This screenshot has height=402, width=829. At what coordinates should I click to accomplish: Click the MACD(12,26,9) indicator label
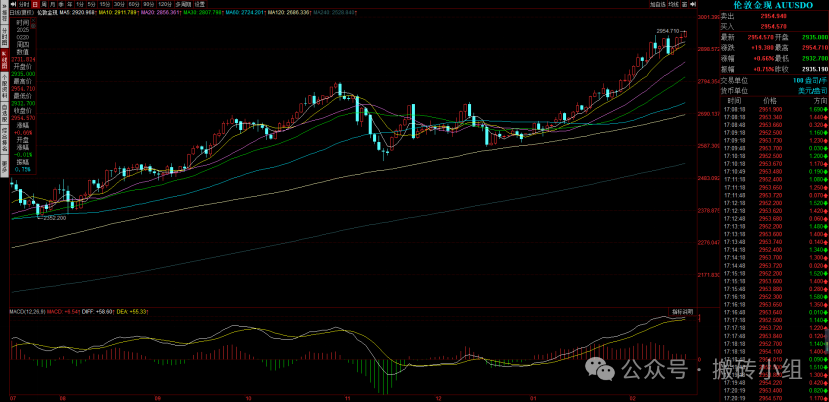(27, 312)
